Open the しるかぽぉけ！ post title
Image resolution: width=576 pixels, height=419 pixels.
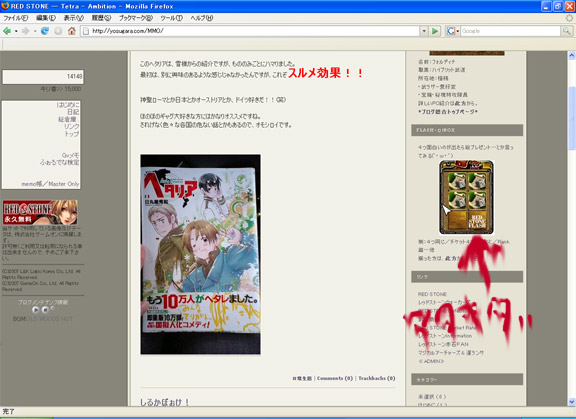point(165,402)
